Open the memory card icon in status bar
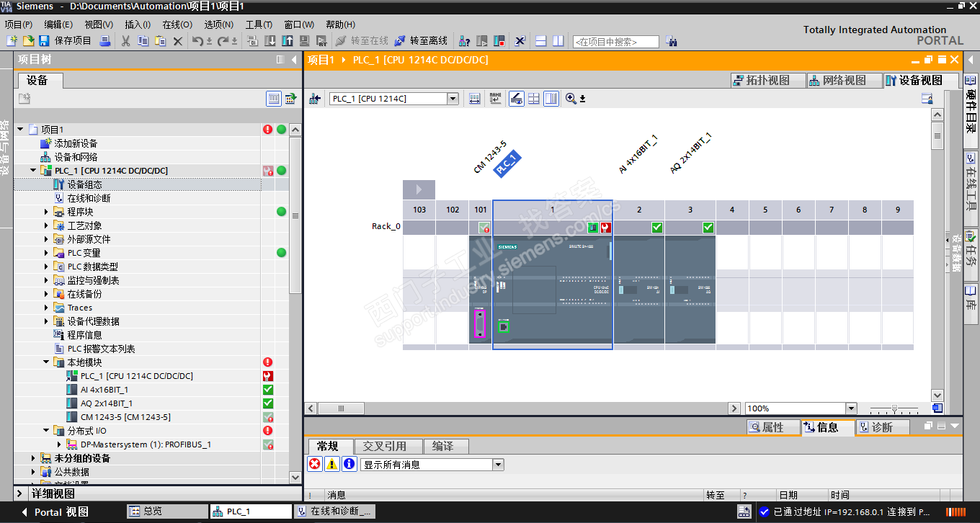The height and width of the screenshot is (523, 980). (x=744, y=511)
